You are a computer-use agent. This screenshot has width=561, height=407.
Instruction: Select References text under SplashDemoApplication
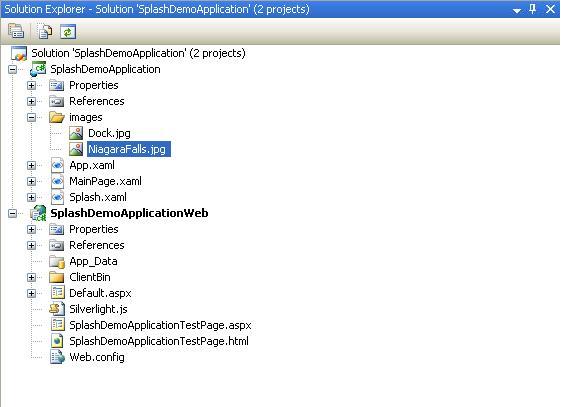coord(97,102)
